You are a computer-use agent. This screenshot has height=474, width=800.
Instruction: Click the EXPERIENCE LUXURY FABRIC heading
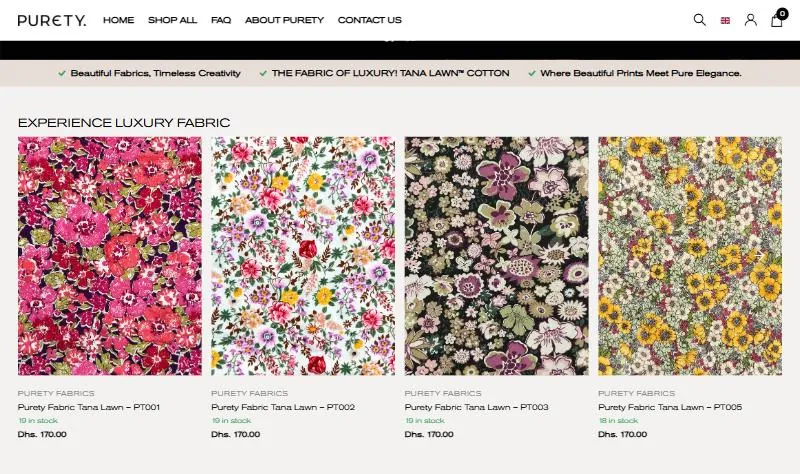pyautogui.click(x=124, y=123)
